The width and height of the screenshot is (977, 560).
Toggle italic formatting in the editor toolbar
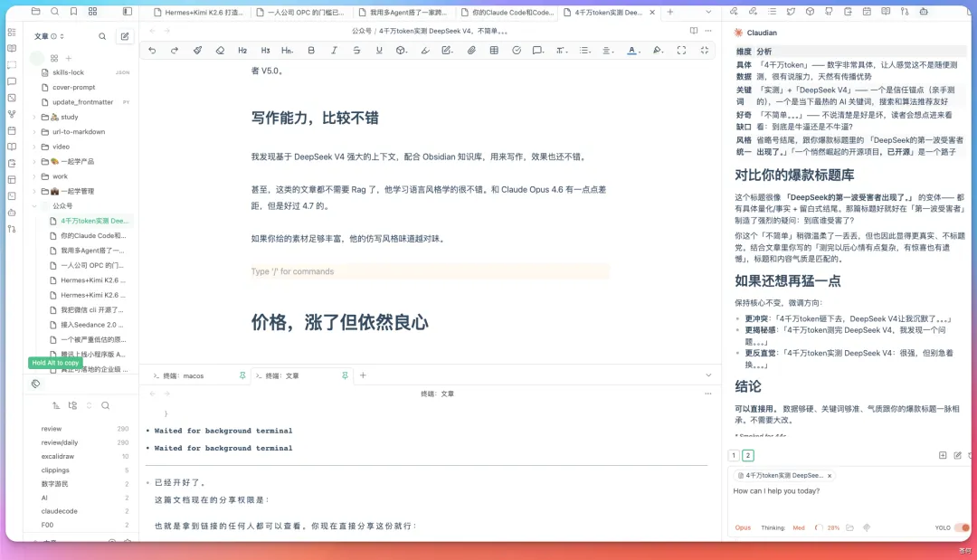tap(334, 52)
